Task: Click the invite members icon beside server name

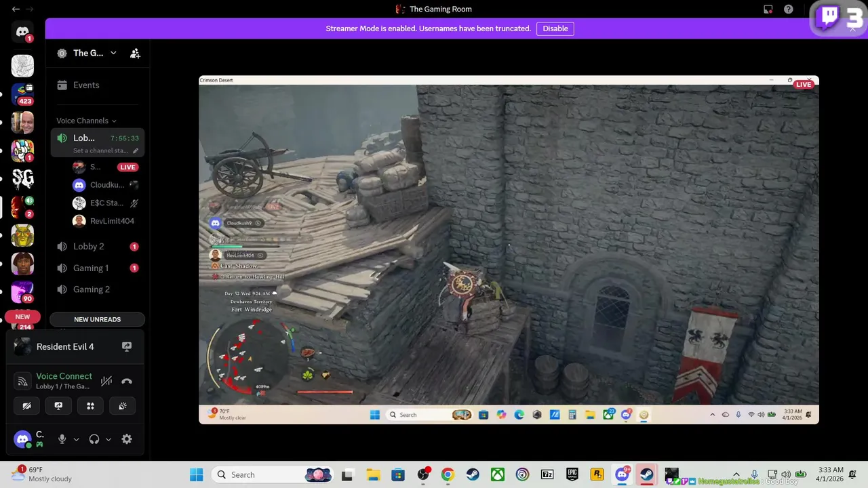Action: pyautogui.click(x=135, y=53)
